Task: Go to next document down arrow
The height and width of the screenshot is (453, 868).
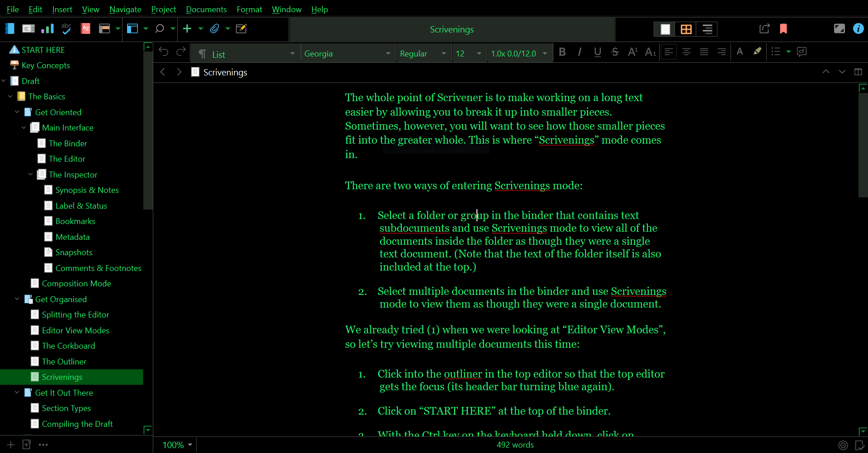Action: click(842, 72)
